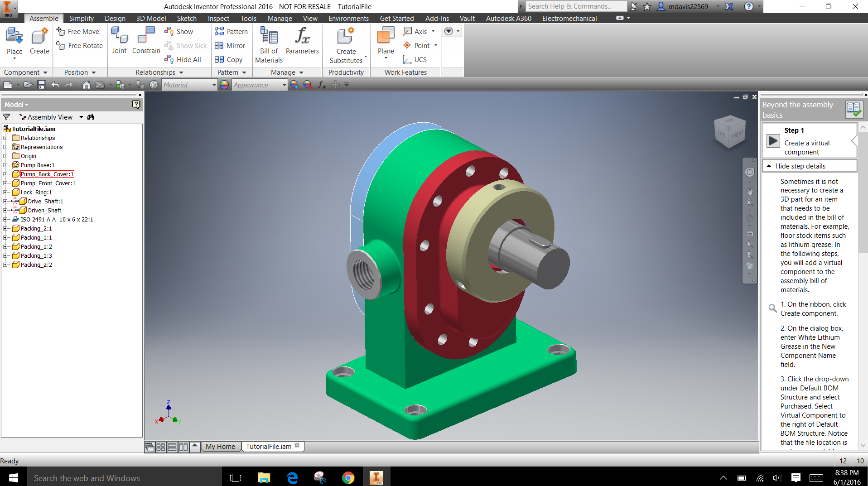Click the tutorial gallery icon in the tutorial panel header
868x486 pixels.
pos(854,110)
